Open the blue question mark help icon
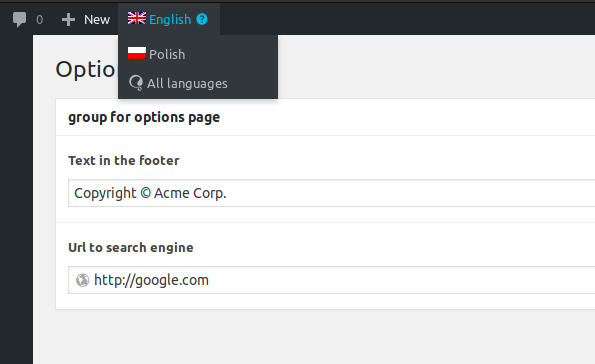595x364 pixels. pyautogui.click(x=202, y=19)
